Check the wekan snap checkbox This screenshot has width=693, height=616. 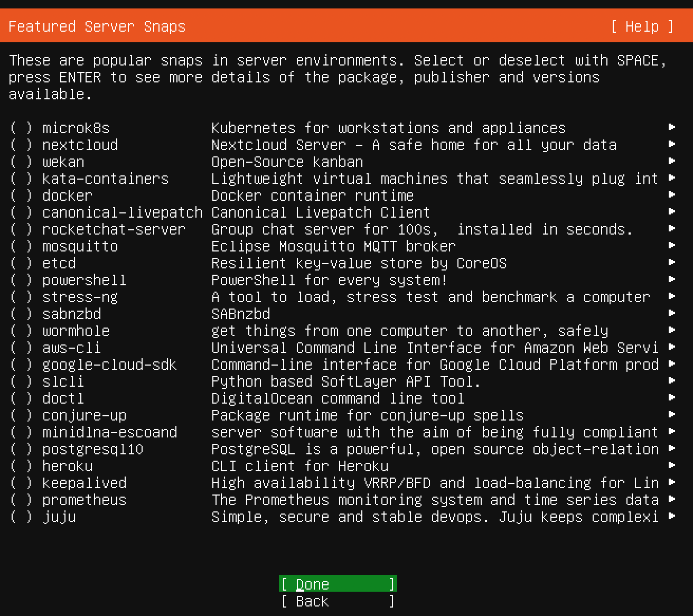21,162
